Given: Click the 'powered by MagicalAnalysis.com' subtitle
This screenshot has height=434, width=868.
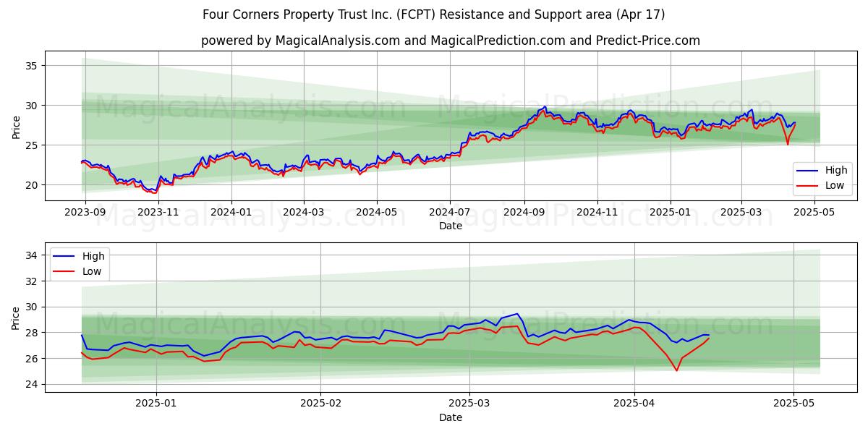Looking at the screenshot, I should pos(451,41).
